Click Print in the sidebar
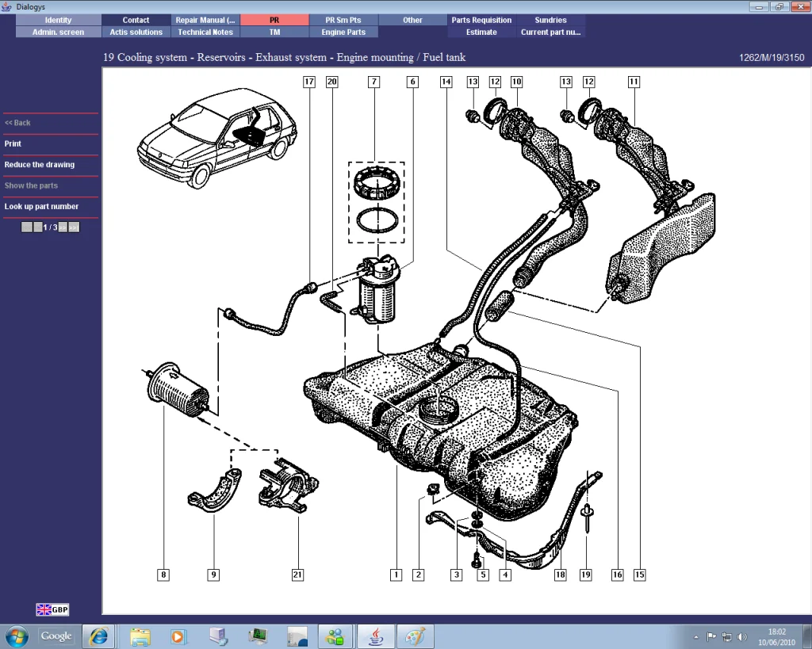 pyautogui.click(x=13, y=144)
